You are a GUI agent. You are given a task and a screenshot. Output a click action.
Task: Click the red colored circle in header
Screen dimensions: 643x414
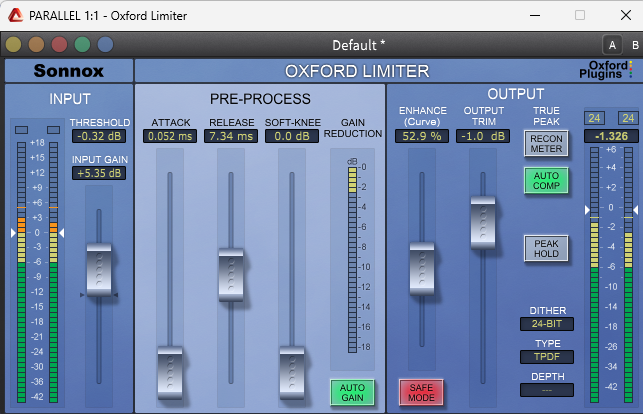point(59,44)
